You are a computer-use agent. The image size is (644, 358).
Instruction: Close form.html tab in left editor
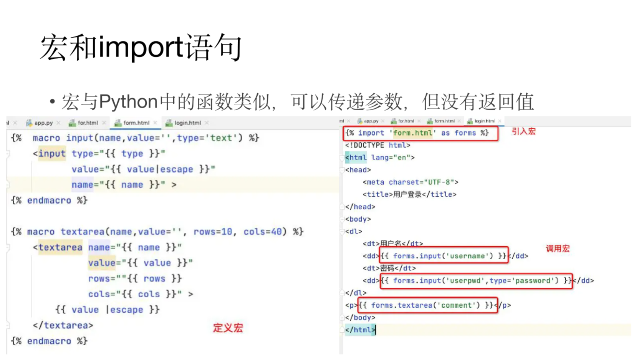155,123
